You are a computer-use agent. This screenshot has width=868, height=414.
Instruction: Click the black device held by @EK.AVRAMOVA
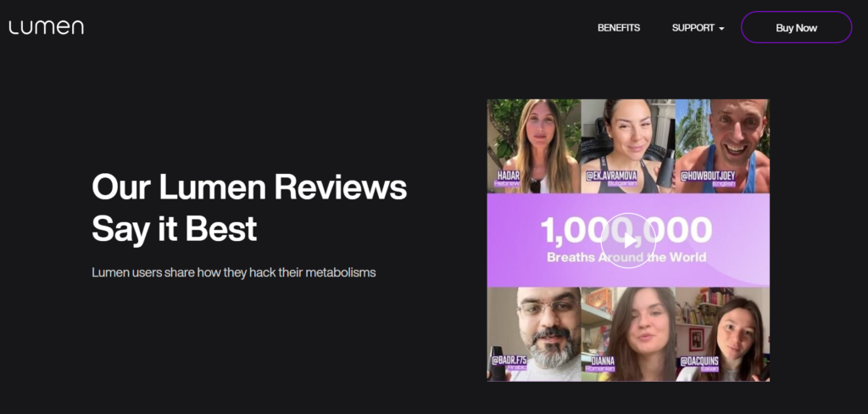[x=665, y=168]
